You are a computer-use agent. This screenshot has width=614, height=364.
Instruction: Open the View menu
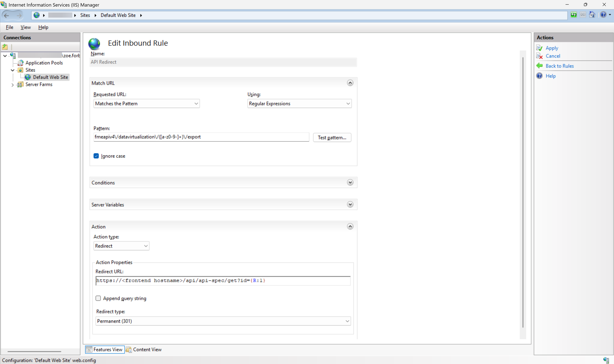click(25, 27)
